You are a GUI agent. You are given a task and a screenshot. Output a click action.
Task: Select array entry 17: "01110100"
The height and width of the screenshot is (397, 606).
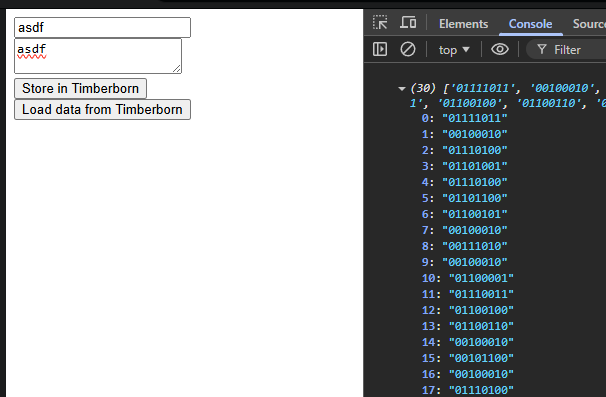(468, 390)
